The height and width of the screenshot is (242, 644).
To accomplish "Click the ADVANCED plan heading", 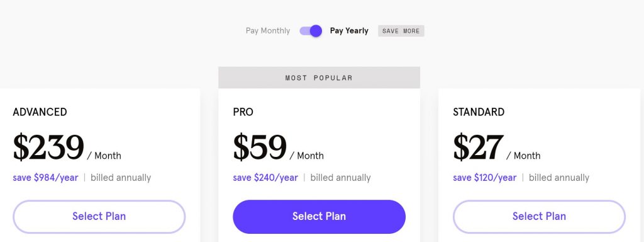I will click(x=40, y=112).
